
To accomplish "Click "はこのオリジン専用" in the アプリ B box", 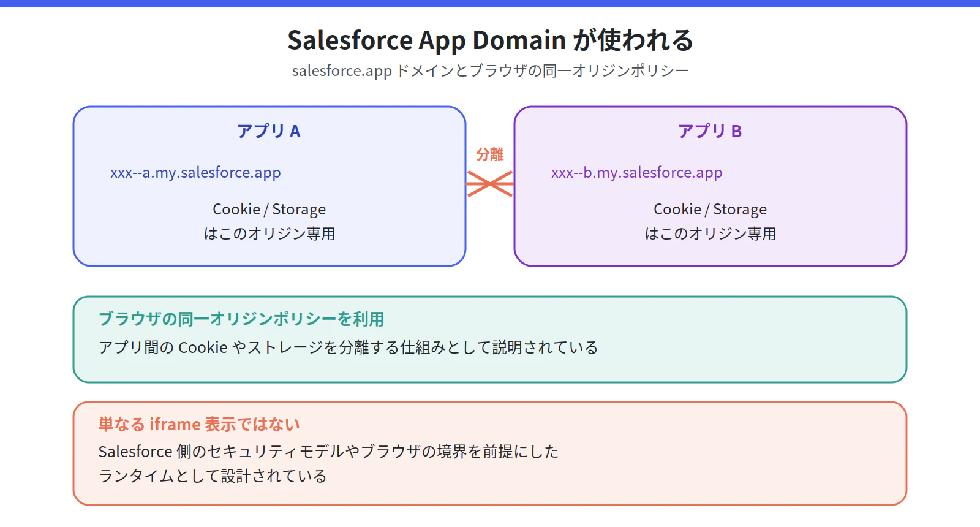I will pos(710,234).
